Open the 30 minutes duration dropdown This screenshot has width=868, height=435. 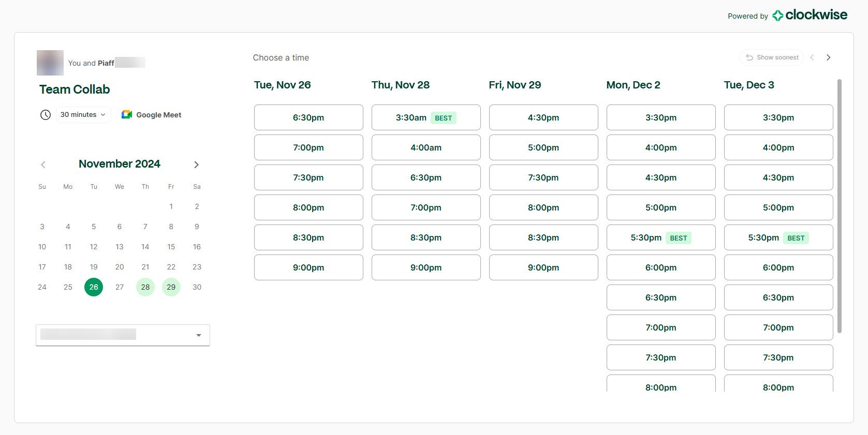(83, 114)
